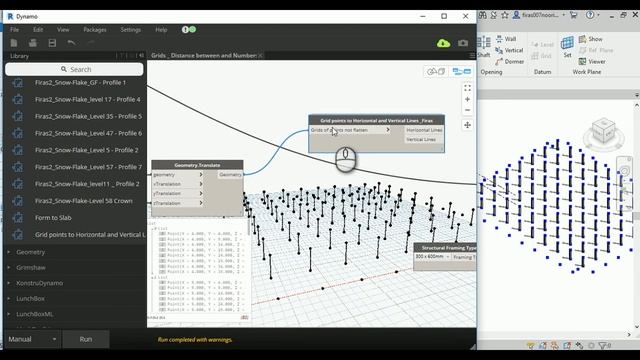Click Revit communication center satellite icon
This screenshot has height=360, width=640.
click(x=494, y=15)
